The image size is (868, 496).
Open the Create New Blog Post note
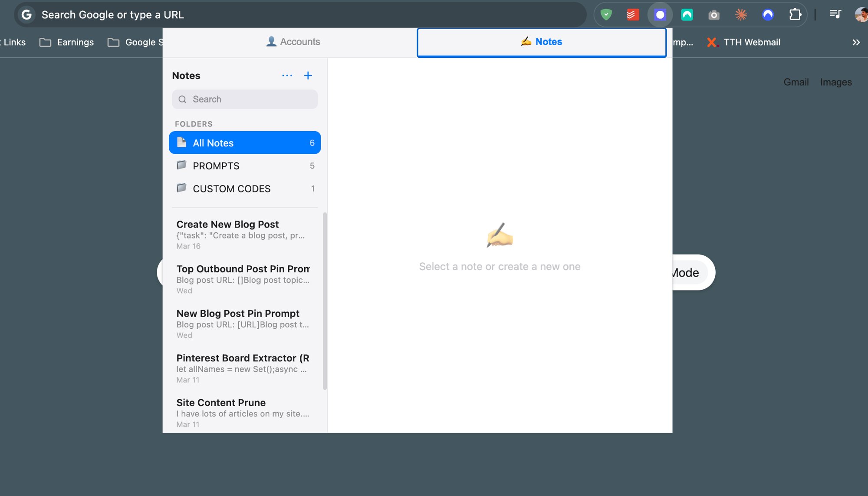[242, 235]
